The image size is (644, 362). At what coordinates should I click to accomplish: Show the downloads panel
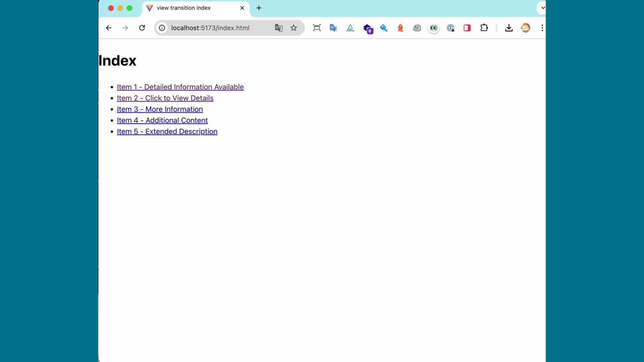coord(508,28)
